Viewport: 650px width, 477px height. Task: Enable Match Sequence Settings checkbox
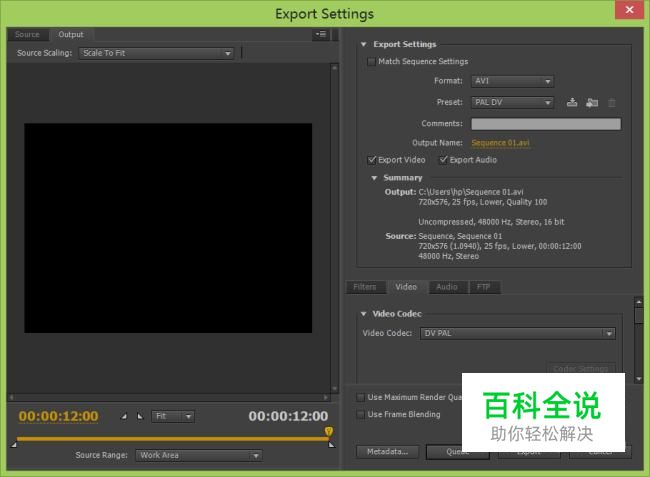click(x=371, y=62)
